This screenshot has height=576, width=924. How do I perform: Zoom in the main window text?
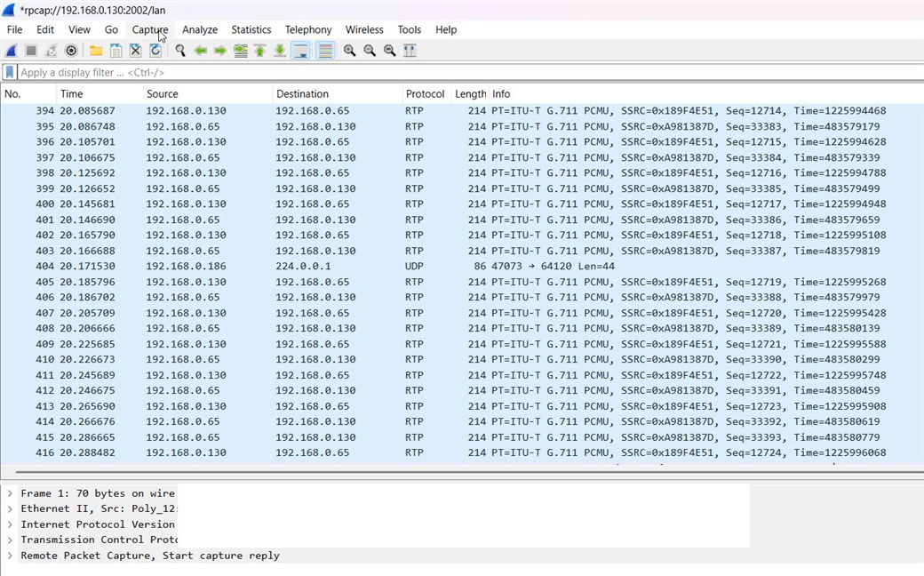[349, 51]
